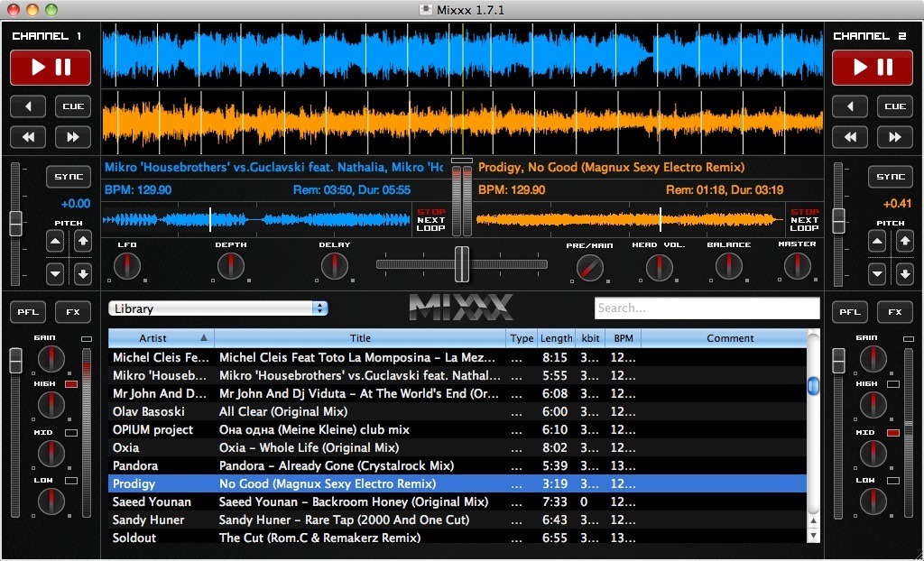Viewport: 924px width, 561px height.
Task: Click Channel 2 rewind button
Action: [850, 137]
